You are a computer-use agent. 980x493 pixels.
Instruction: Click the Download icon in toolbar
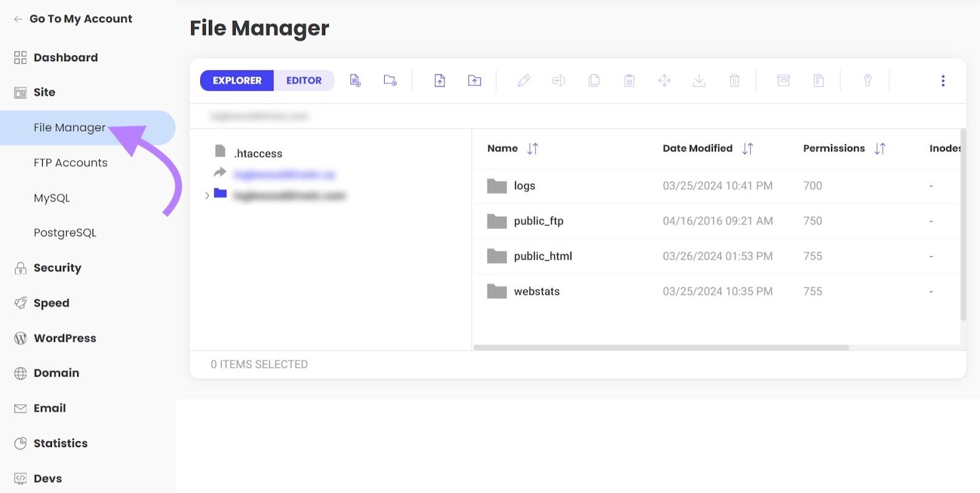[699, 80]
